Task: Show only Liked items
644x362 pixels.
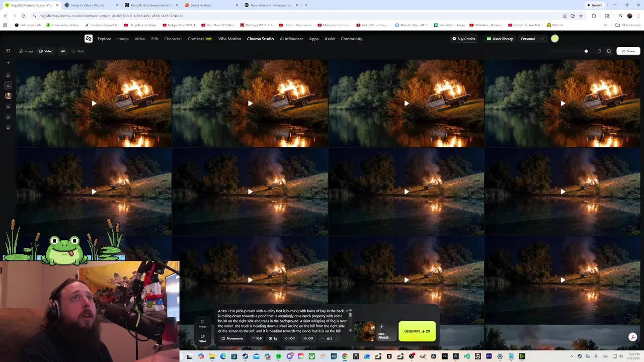Action: click(78, 51)
